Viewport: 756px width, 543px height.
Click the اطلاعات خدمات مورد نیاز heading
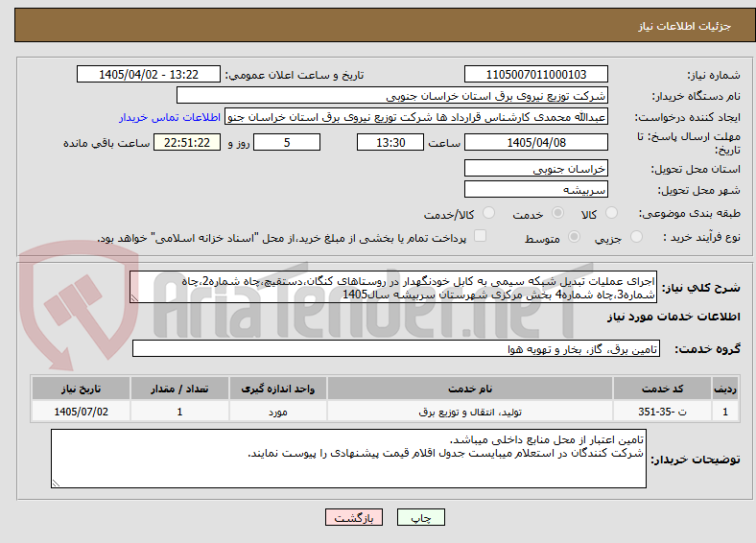click(x=673, y=317)
